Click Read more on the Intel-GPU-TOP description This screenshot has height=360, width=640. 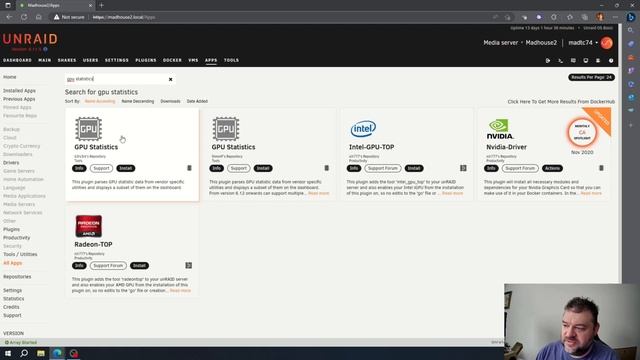(452, 193)
